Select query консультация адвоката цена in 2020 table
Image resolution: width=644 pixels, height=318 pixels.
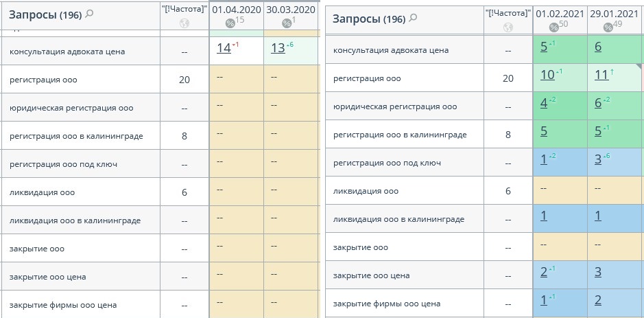point(67,52)
